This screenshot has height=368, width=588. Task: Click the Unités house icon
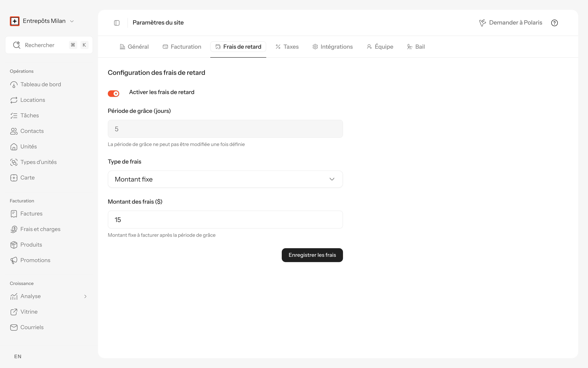point(14,147)
